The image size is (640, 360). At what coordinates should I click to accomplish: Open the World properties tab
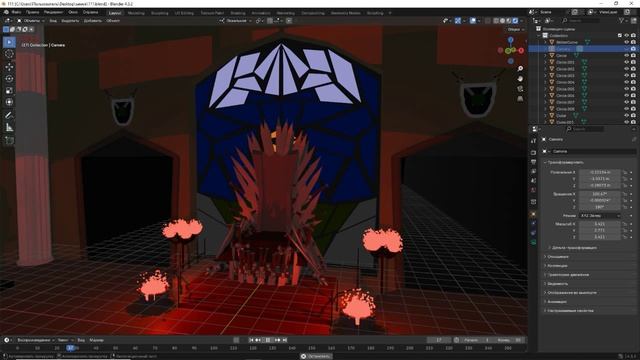(x=533, y=190)
